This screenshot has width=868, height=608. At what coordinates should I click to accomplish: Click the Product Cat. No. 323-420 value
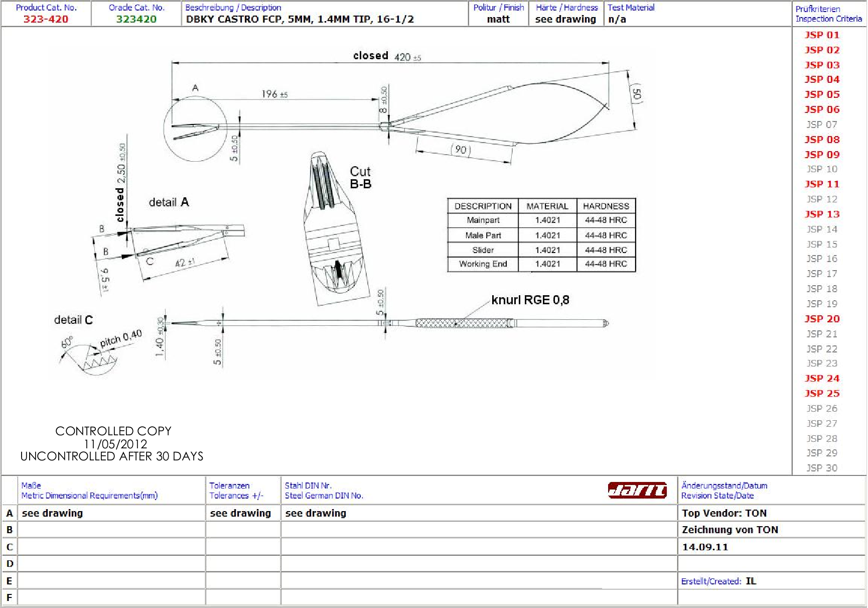point(46,19)
